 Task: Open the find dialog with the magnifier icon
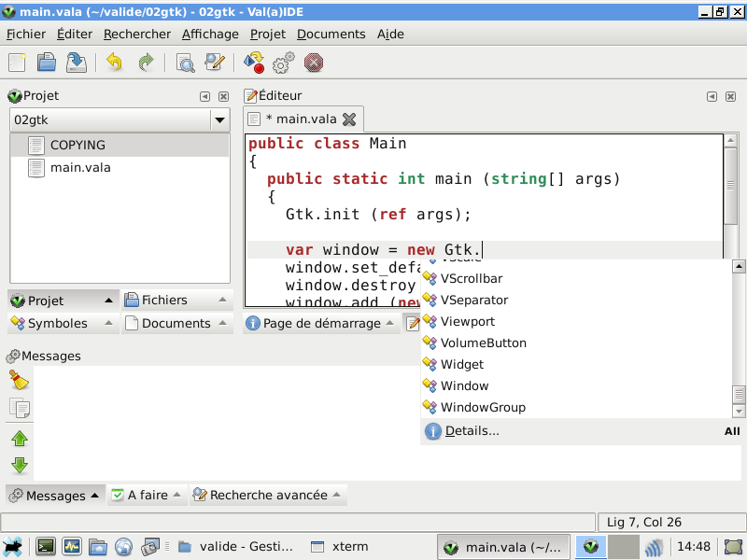(185, 63)
